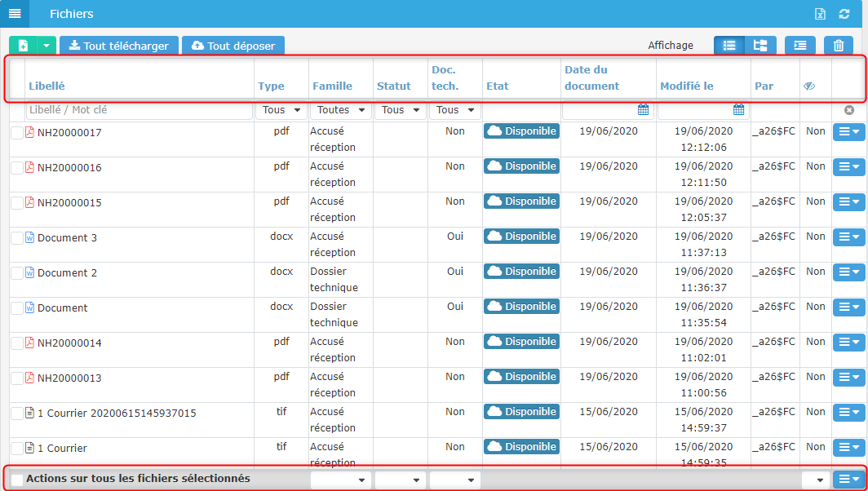Switch to tree view display
This screenshot has height=491, width=868.
[x=760, y=46]
